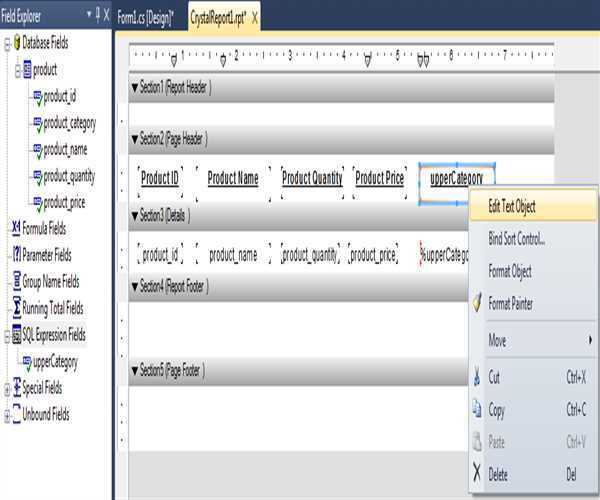Click the SQL Expression Fields icon
The height and width of the screenshot is (500, 600).
click(15, 335)
